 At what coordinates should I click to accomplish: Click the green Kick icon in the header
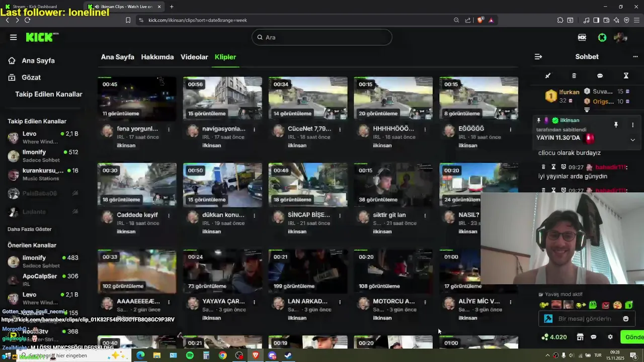pyautogui.click(x=602, y=37)
